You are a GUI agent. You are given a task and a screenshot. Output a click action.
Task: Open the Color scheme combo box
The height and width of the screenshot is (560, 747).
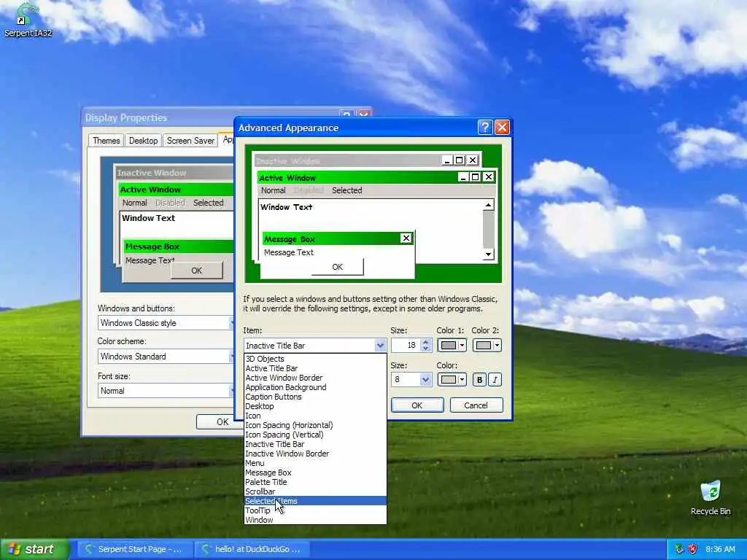point(166,356)
